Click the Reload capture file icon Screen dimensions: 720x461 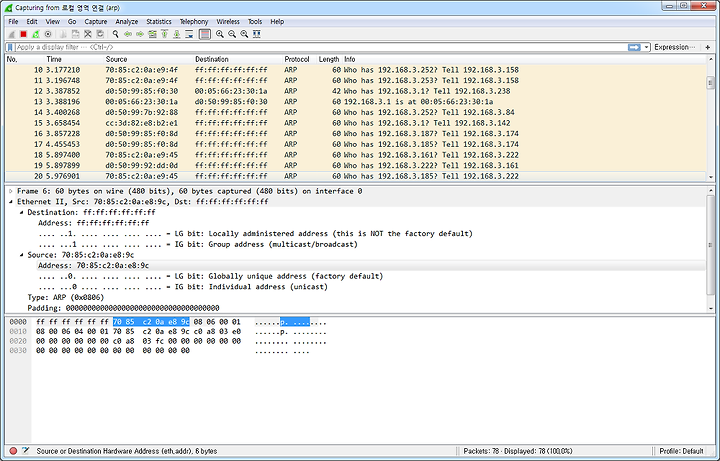click(100, 34)
